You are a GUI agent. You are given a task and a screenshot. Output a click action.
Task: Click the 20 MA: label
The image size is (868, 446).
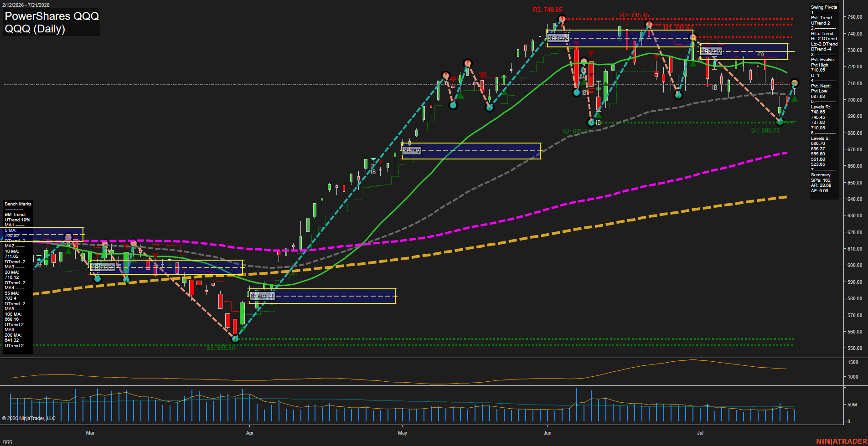tap(12, 272)
